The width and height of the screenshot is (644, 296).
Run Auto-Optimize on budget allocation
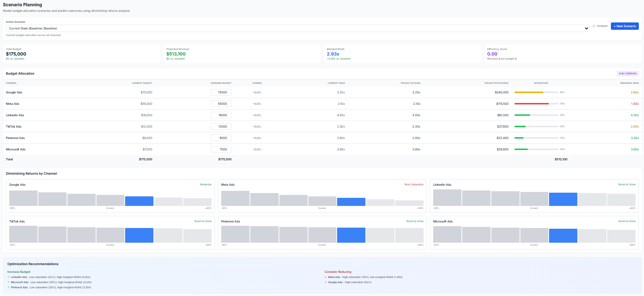pyautogui.click(x=628, y=73)
